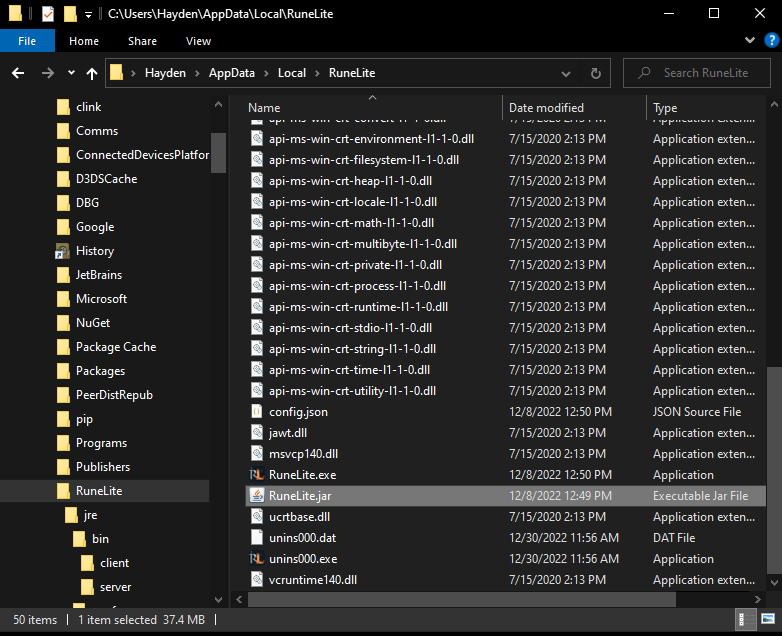Open the Share ribbon tab
This screenshot has height=636, width=782.
pyautogui.click(x=142, y=41)
